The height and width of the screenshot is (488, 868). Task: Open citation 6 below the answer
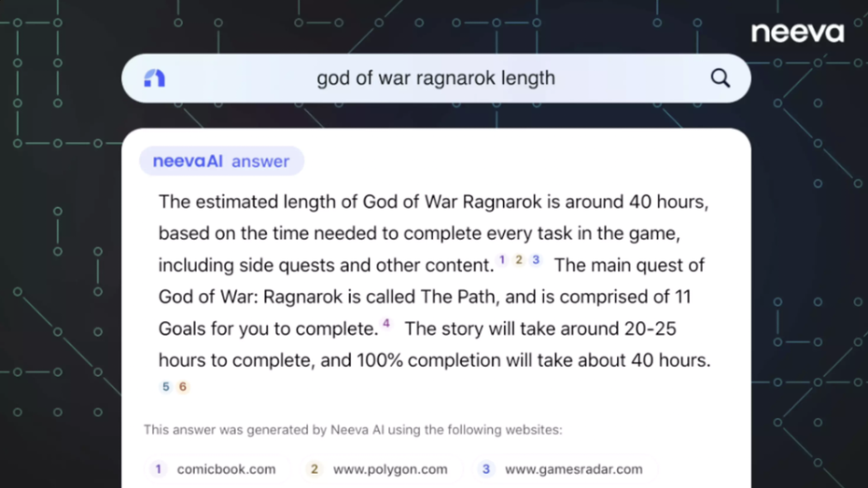click(183, 386)
